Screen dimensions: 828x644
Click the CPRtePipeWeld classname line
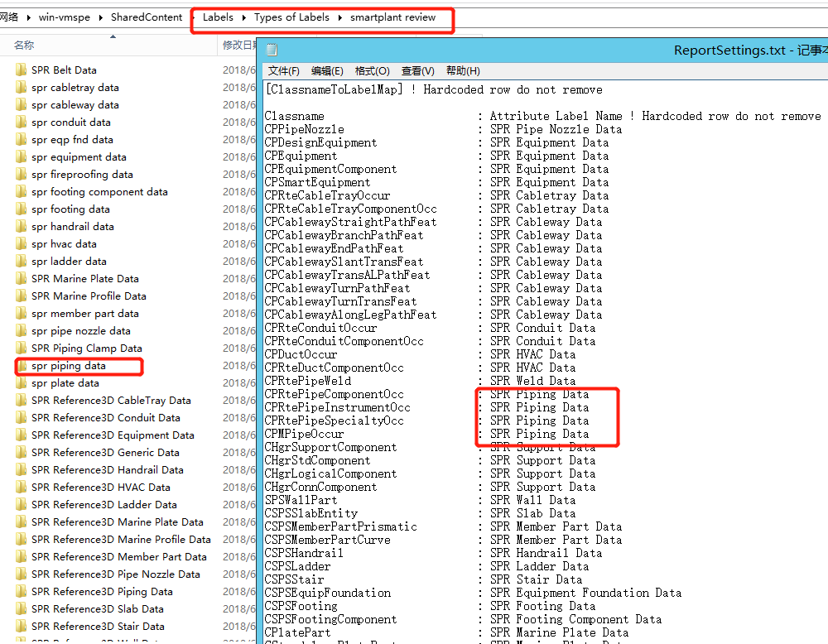[x=308, y=381]
